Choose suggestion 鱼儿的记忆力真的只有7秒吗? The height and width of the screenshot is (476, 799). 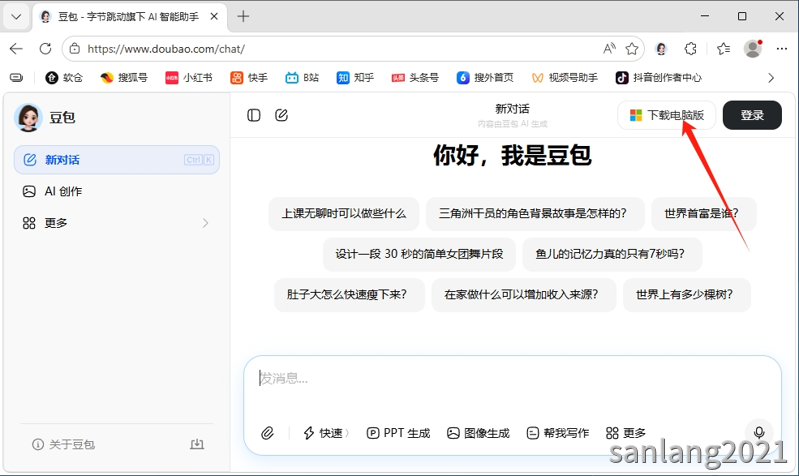(x=612, y=254)
